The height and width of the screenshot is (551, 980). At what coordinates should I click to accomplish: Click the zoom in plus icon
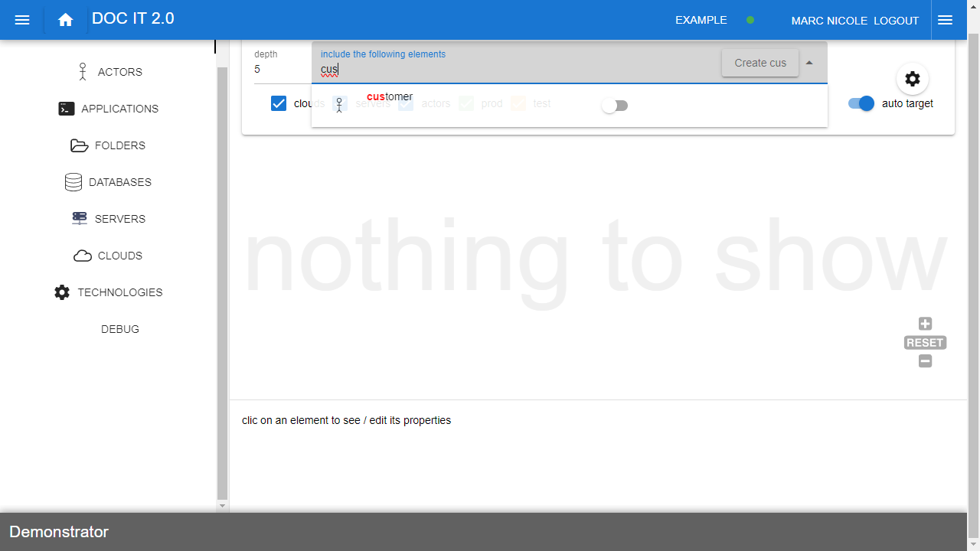pyautogui.click(x=925, y=324)
